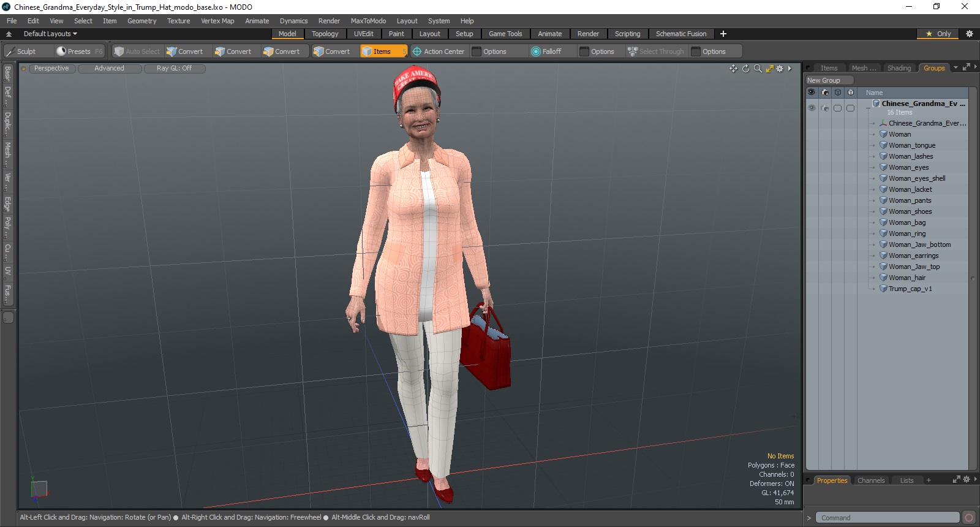The width and height of the screenshot is (980, 527).
Task: Open the Groups tab dropdown arrow
Action: coord(956,68)
